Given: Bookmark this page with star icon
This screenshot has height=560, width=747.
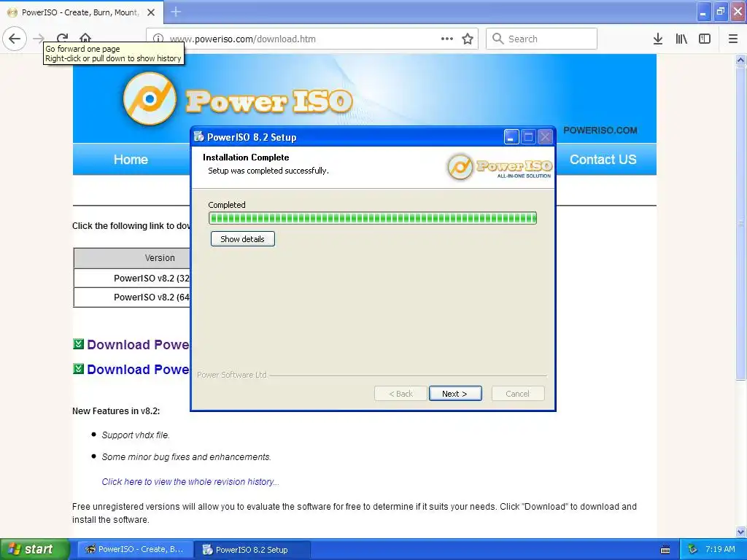Looking at the screenshot, I should [x=468, y=39].
